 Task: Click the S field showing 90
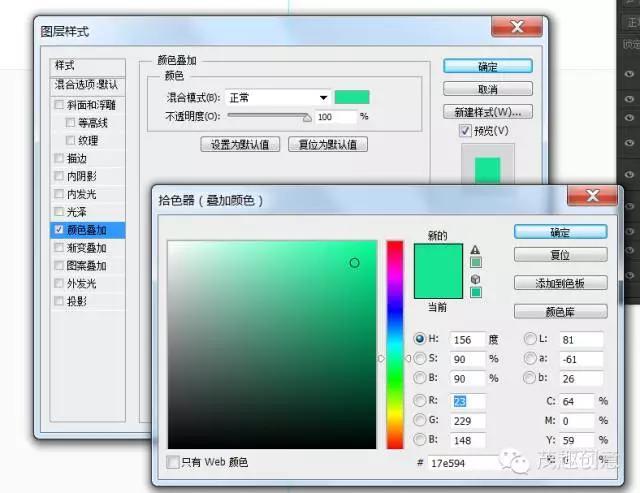[467, 359]
